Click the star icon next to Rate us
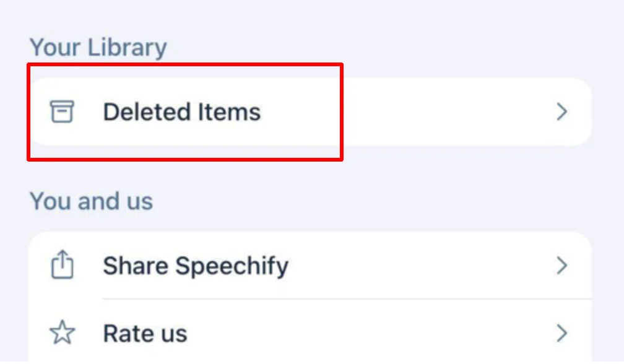624x364 pixels. 62,334
